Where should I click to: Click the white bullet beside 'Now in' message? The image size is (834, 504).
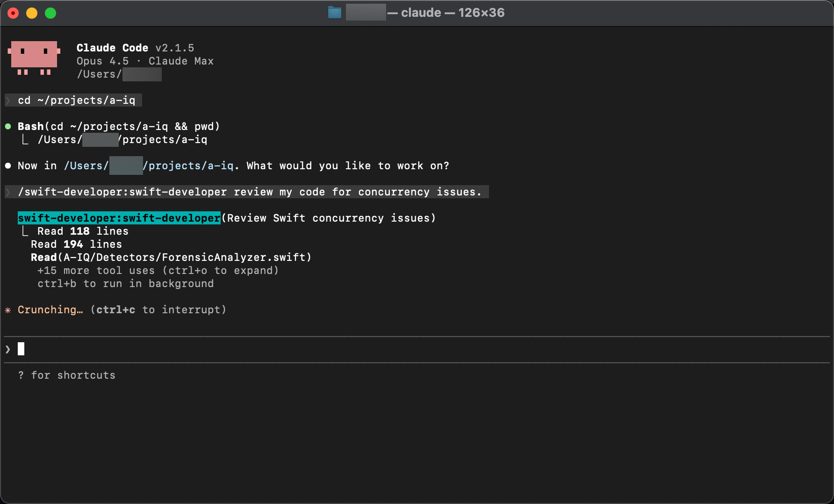8,166
